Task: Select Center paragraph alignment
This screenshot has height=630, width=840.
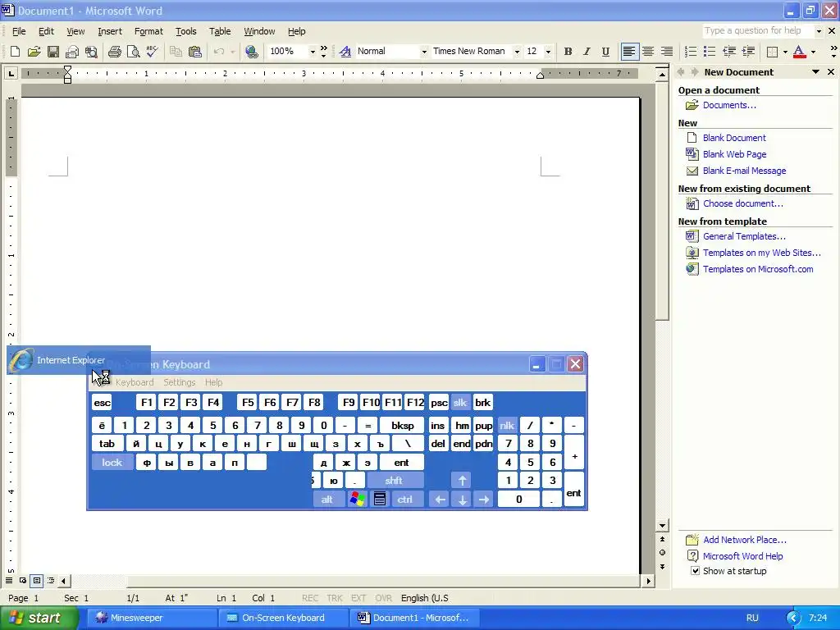Action: pyautogui.click(x=648, y=52)
